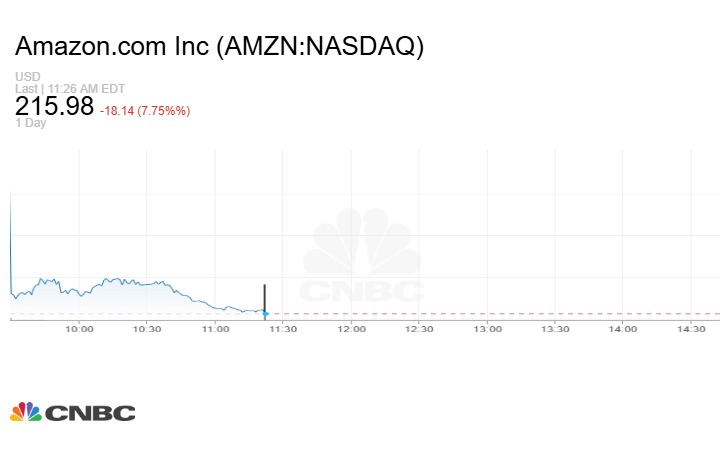Click the 14:30 time axis label
The image size is (720, 450).
(x=690, y=328)
